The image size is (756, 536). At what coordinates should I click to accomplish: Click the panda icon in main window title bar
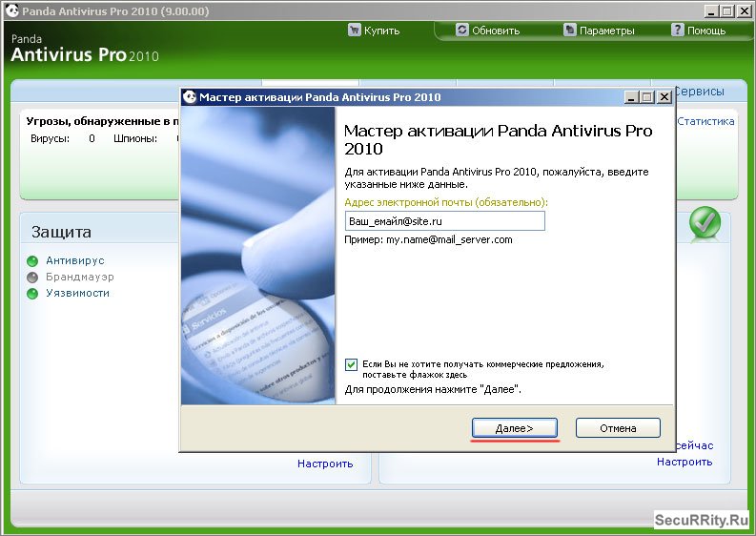[x=11, y=10]
